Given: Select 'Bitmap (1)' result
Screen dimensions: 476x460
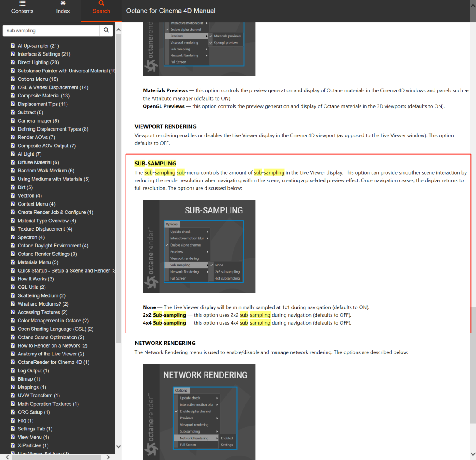Looking at the screenshot, I should click(x=29, y=379).
